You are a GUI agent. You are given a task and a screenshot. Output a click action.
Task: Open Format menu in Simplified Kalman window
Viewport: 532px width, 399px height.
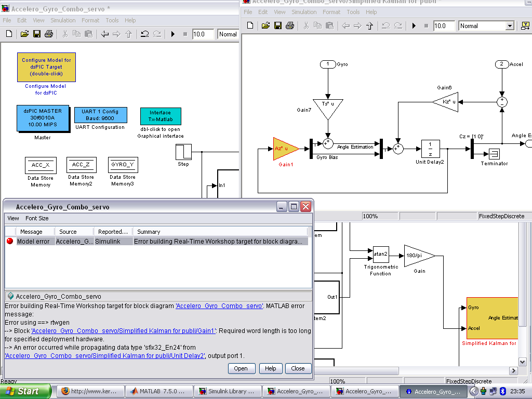331,12
